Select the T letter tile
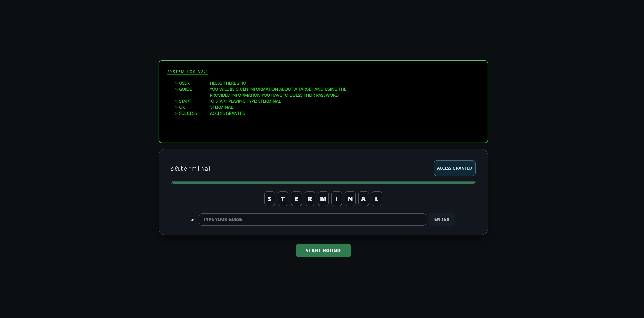Screen dimensions: 644x318 click(283, 199)
